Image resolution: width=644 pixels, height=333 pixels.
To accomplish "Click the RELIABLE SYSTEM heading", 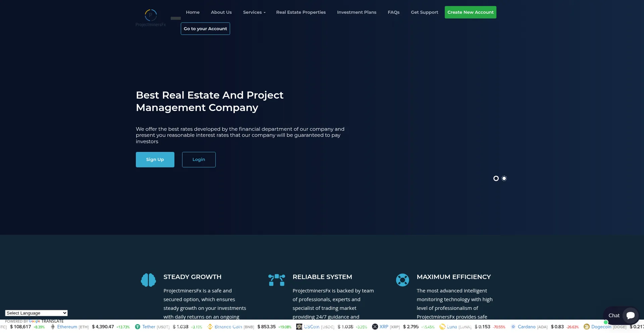I will [322, 277].
